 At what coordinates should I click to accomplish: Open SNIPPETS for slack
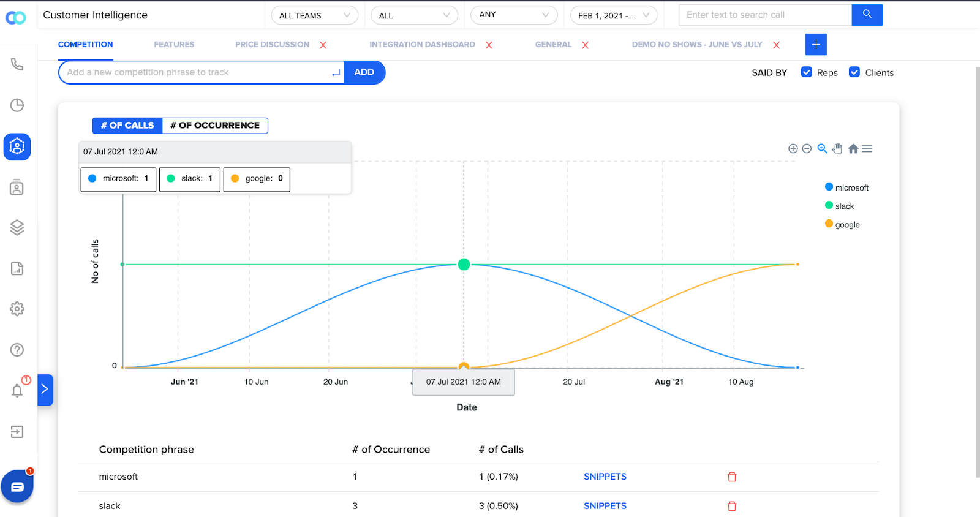coord(605,506)
